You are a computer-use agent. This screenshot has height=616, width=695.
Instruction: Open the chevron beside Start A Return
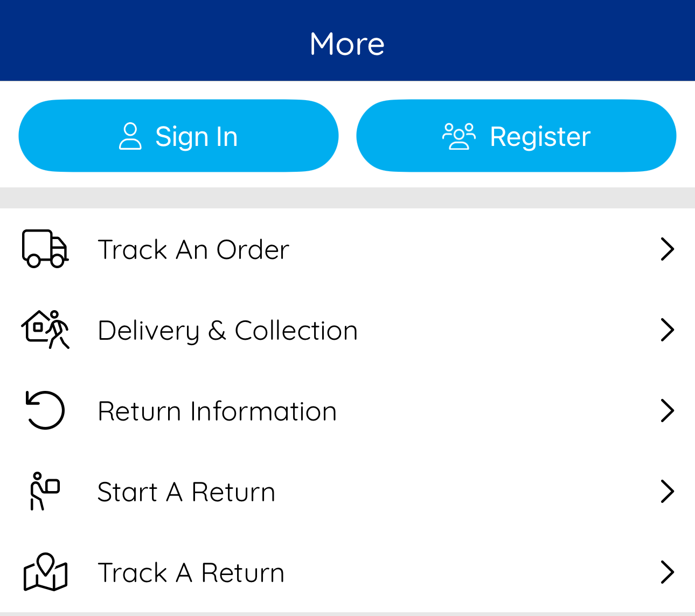pos(668,492)
